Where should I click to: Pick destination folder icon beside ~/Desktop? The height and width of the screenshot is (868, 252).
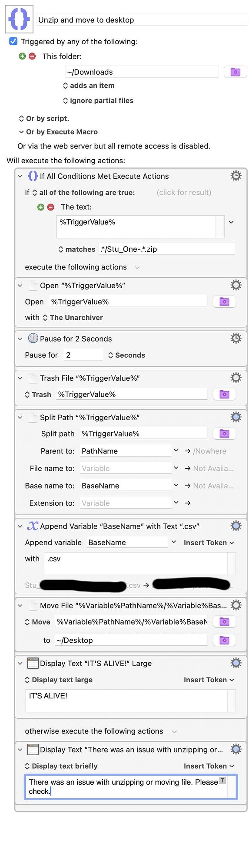(x=224, y=640)
